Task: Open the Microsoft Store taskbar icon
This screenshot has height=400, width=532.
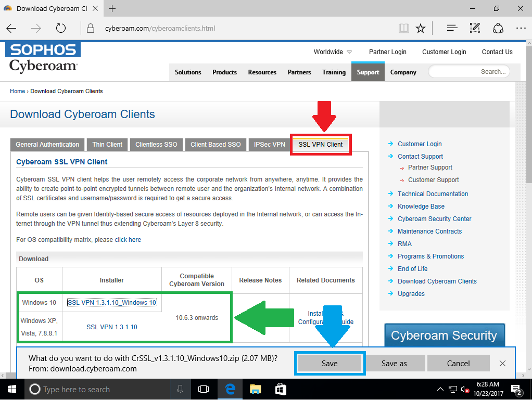Action: point(280,390)
